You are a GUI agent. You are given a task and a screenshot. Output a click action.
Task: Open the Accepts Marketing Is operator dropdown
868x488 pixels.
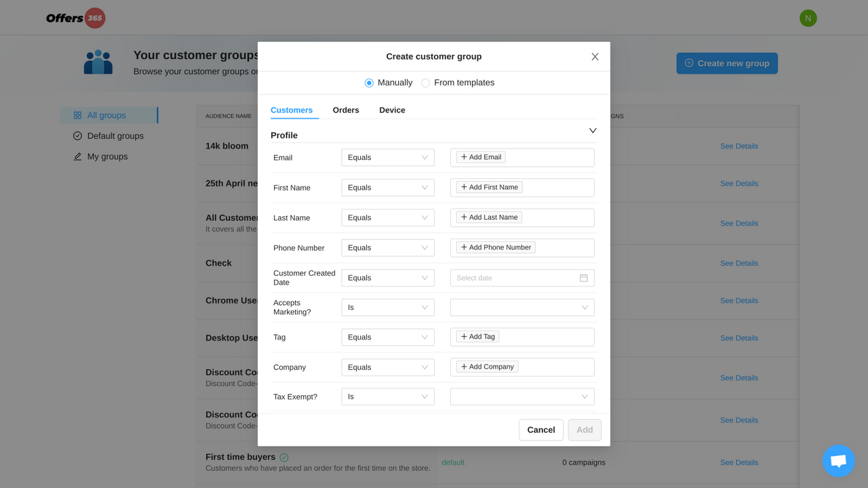point(388,307)
